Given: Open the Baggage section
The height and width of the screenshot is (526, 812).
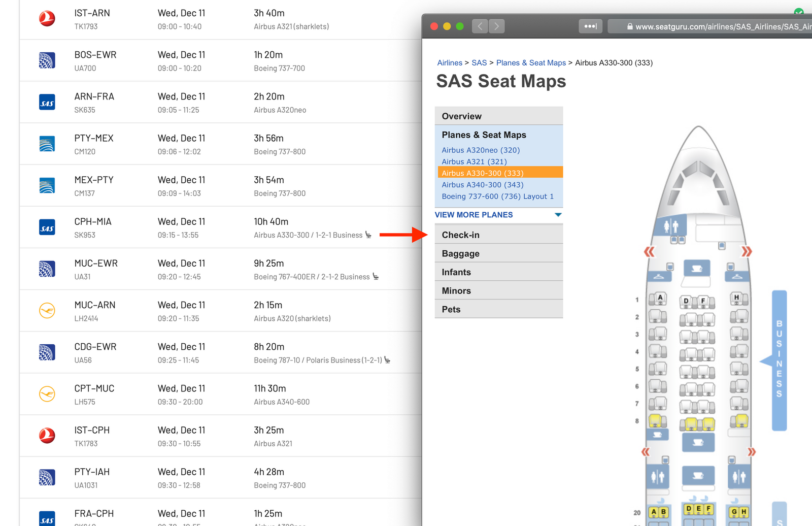Looking at the screenshot, I should [x=499, y=253].
